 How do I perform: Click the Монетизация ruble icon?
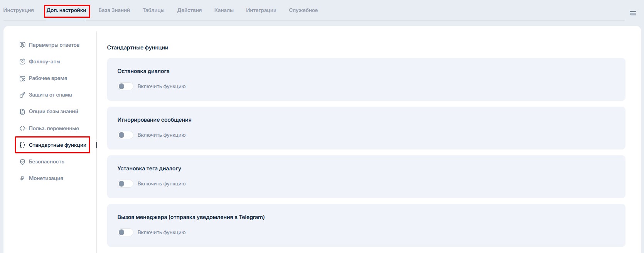22,178
